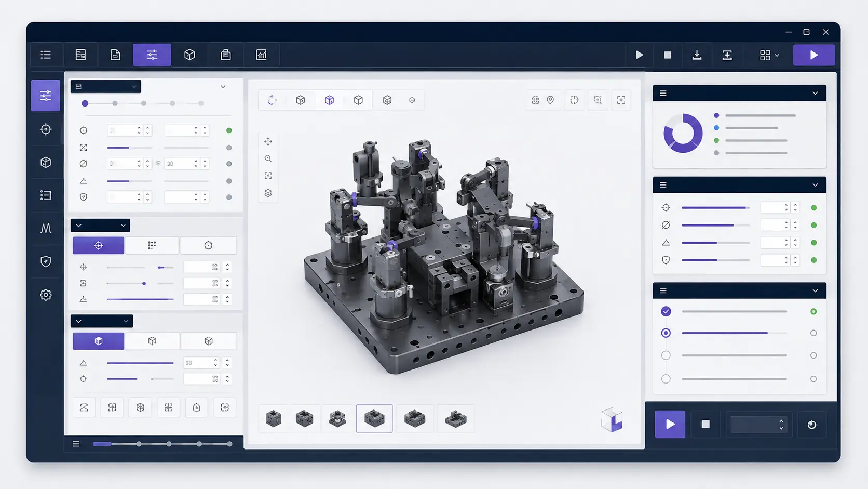The height and width of the screenshot is (489, 868).
Task: Select the filled radio button in right checklist
Action: pos(666,333)
